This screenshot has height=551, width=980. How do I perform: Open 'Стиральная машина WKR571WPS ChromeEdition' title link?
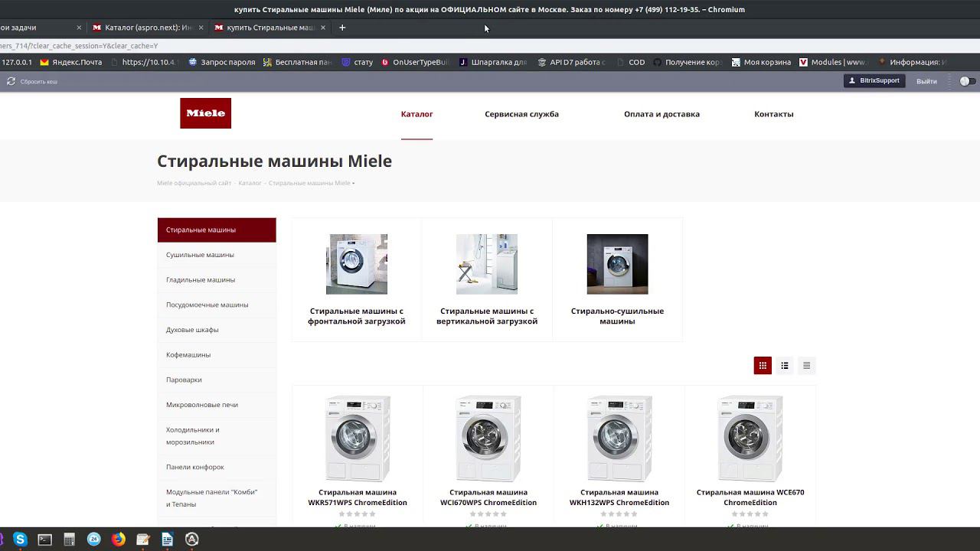click(x=358, y=497)
